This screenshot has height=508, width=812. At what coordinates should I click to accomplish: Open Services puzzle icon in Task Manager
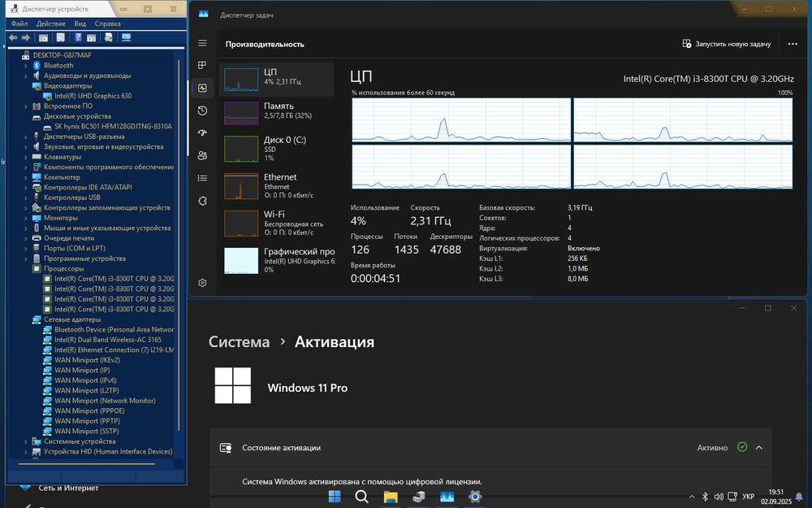(x=202, y=201)
